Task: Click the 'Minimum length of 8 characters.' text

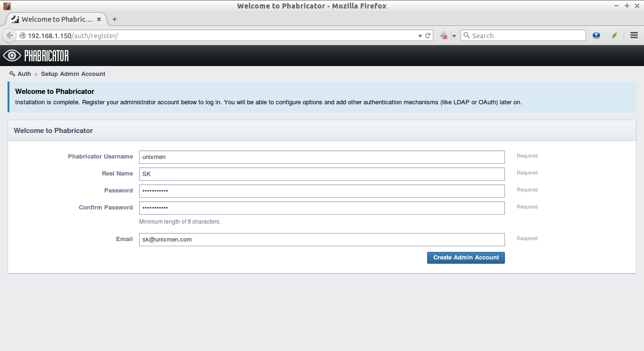Action: click(180, 222)
